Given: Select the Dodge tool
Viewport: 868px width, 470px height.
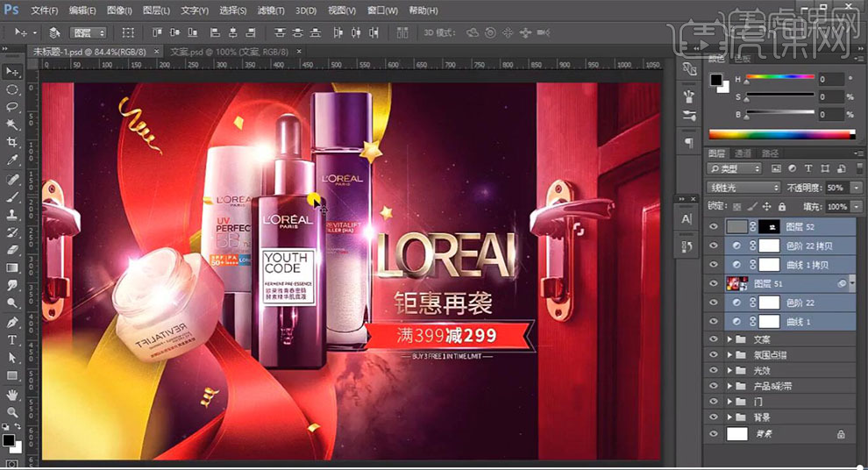Looking at the screenshot, I should pos(11,303).
